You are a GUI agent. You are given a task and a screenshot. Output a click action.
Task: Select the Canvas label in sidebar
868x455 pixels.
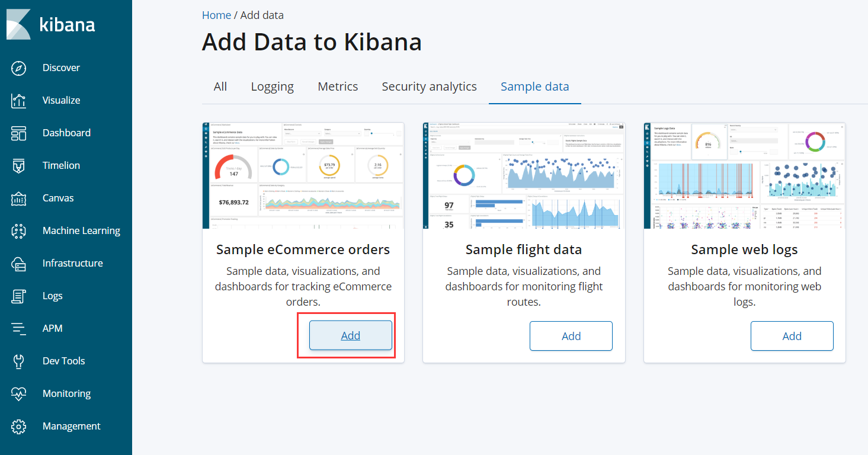[x=58, y=198]
